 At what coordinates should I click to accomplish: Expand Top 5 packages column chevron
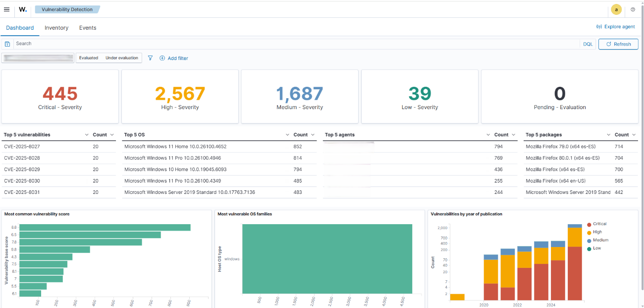click(x=608, y=135)
